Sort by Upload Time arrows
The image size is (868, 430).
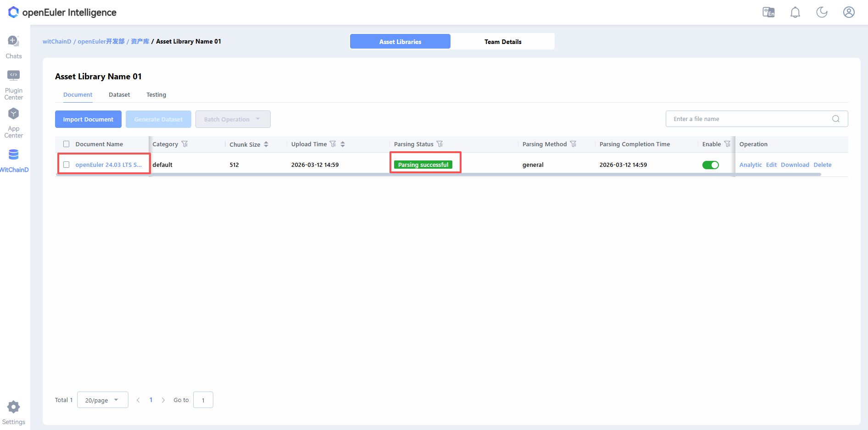tap(343, 144)
